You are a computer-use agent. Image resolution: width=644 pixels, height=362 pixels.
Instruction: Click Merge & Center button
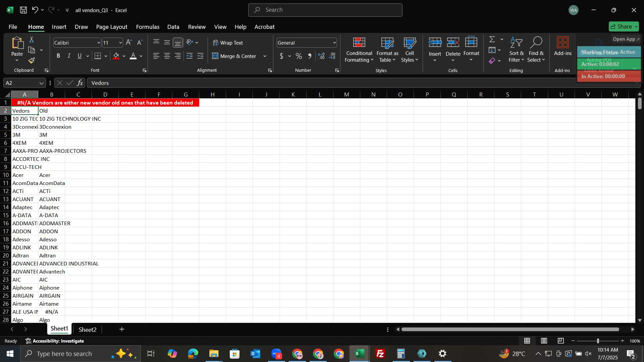(234, 56)
